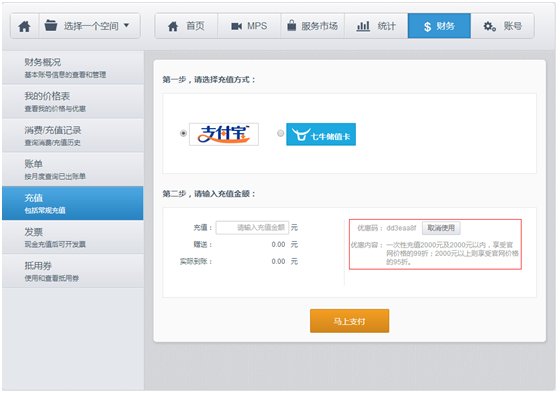Select the 财务 tab
Screen dimensions: 558x393
439,26
